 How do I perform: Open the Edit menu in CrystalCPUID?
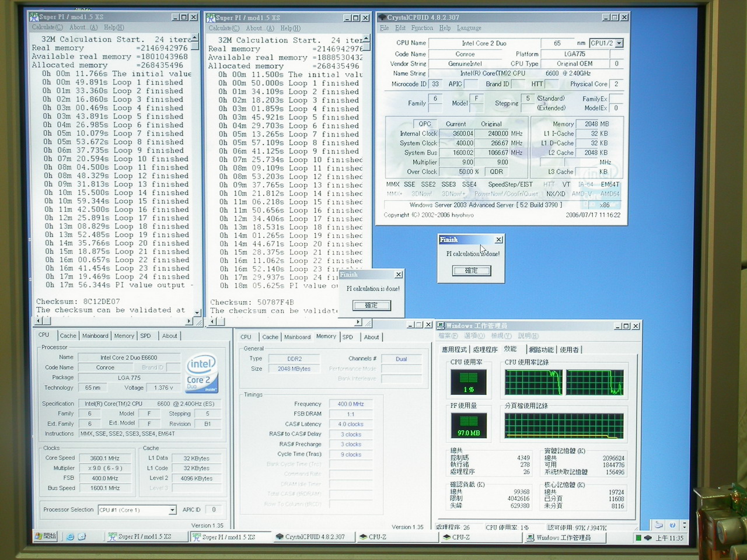click(400, 28)
